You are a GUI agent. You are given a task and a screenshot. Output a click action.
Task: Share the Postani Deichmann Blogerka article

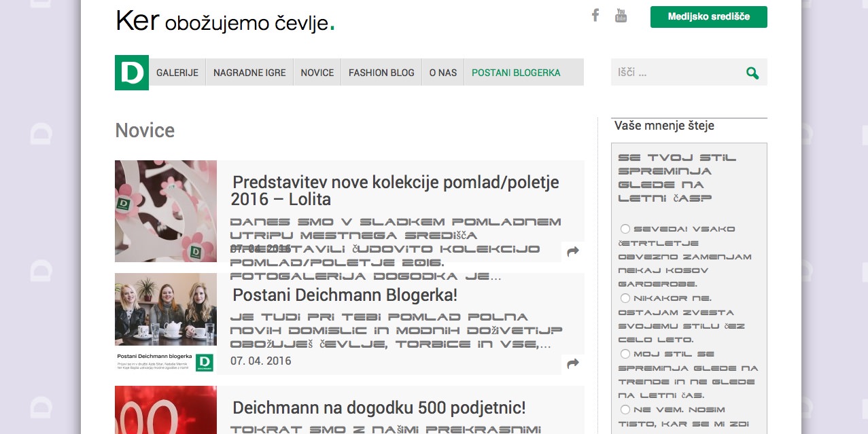tap(572, 363)
